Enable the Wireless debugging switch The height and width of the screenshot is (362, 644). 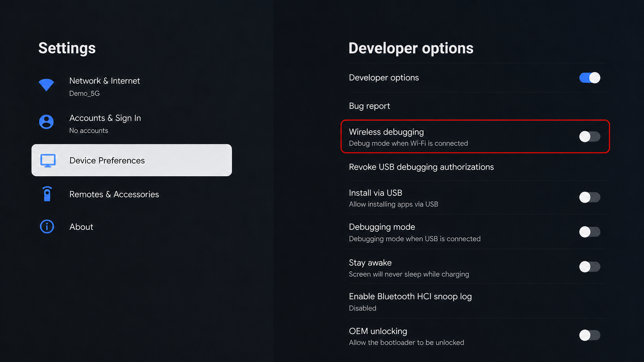(x=590, y=137)
